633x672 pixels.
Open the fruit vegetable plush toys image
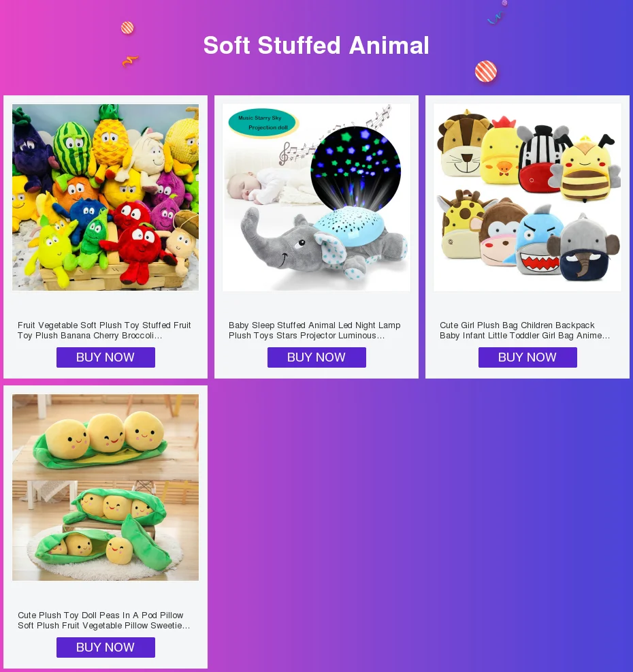[x=105, y=197]
